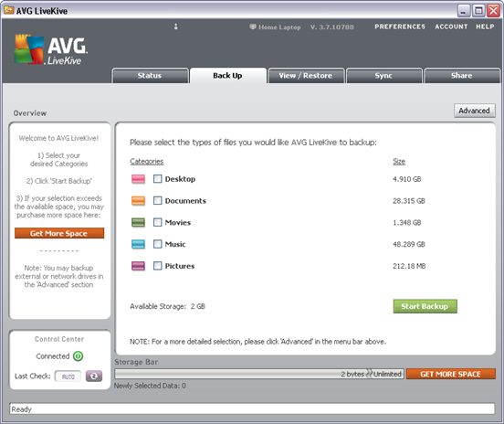Click the 212.18 MB Pictures size
Image resolution: width=504 pixels, height=424 pixels.
(409, 266)
